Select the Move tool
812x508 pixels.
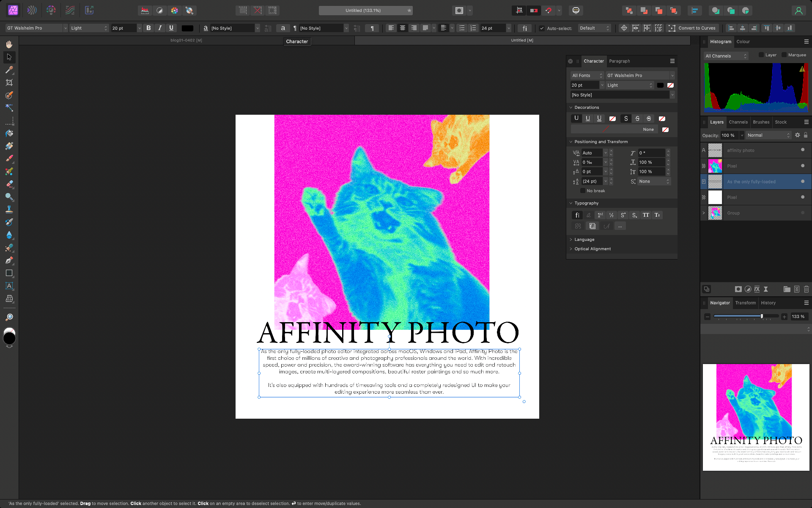coord(9,57)
